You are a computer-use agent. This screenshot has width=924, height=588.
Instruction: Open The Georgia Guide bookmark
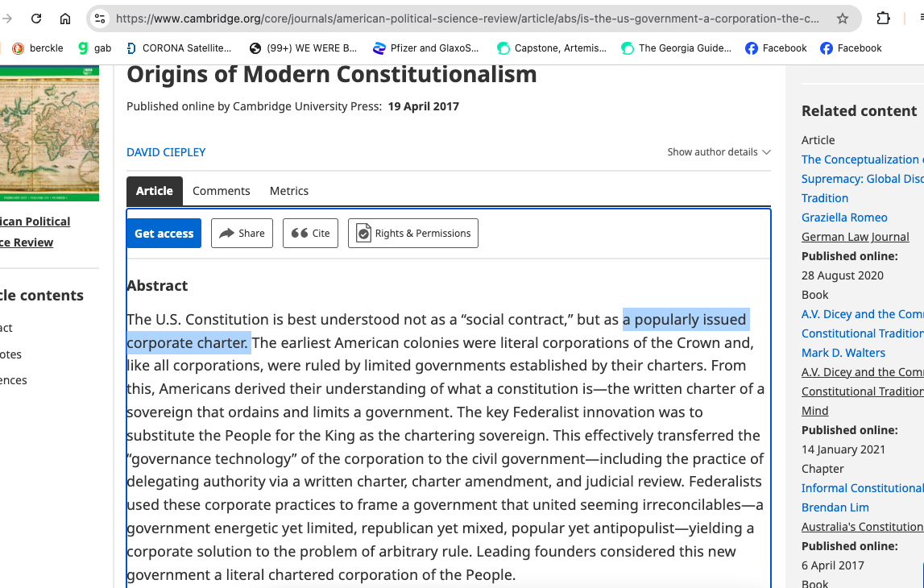point(677,48)
